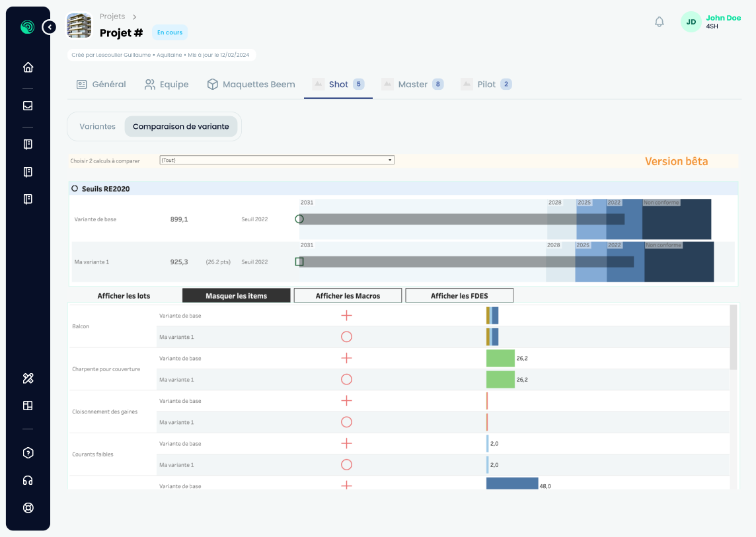Toggle the Seuils RE2020 radio circle

pyautogui.click(x=75, y=189)
